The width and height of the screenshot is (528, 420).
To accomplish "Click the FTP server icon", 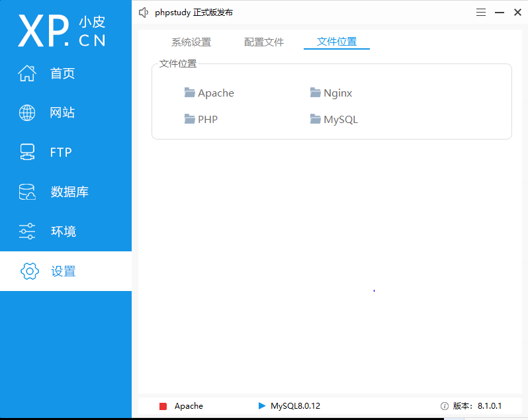I will (27, 152).
